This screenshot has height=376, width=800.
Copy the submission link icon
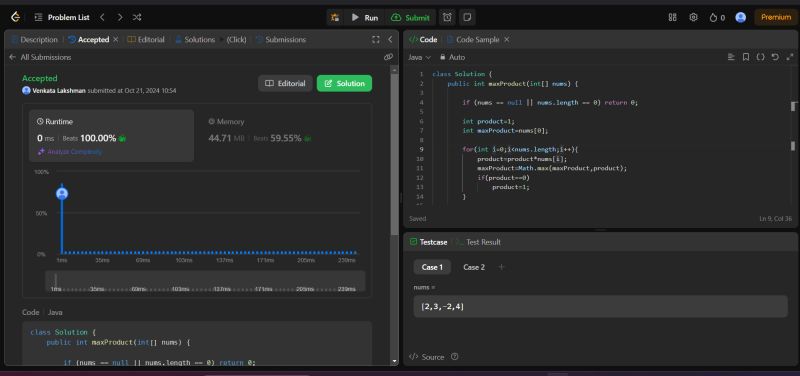tap(388, 57)
